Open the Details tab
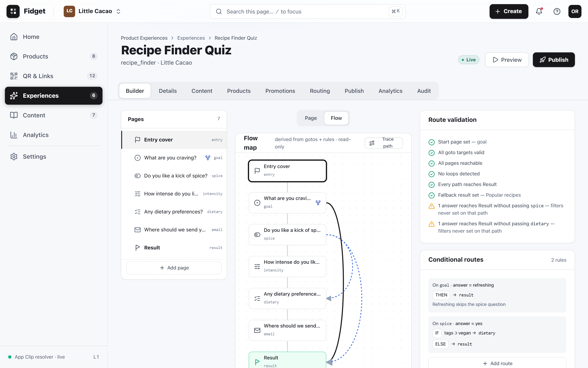Viewport: 588px width, 368px height. (x=168, y=91)
